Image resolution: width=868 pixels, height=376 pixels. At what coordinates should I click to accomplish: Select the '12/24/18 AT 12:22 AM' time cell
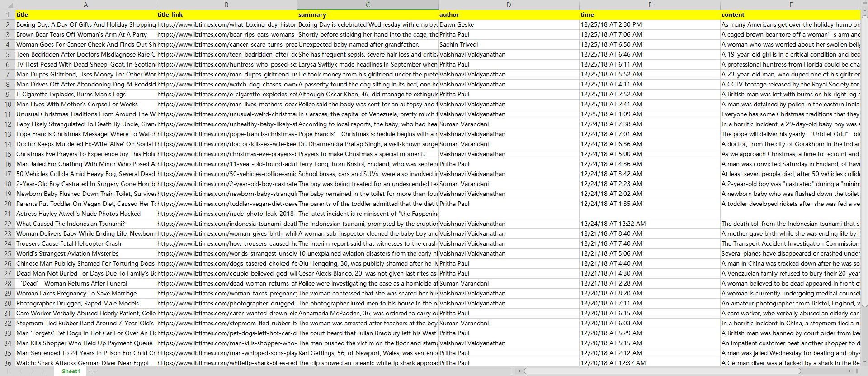[x=650, y=224]
